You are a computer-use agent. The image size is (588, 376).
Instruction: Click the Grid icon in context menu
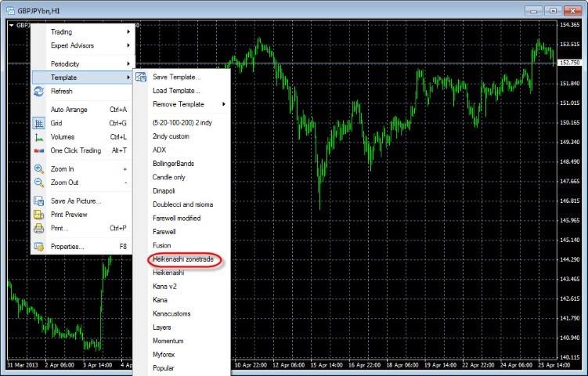point(38,123)
